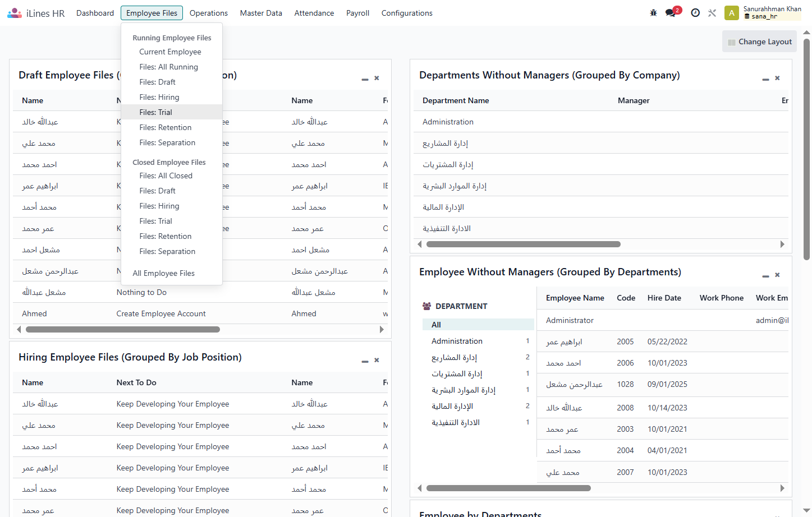Click horizontal scrollbar in Departments Without Managers
The width and height of the screenshot is (812, 517).
tap(524, 244)
